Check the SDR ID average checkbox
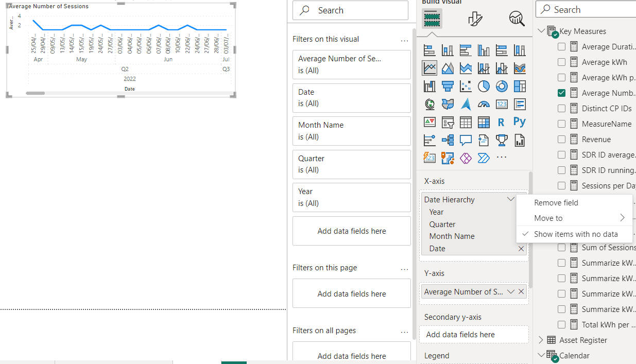The width and height of the screenshot is (636, 364). point(561,155)
